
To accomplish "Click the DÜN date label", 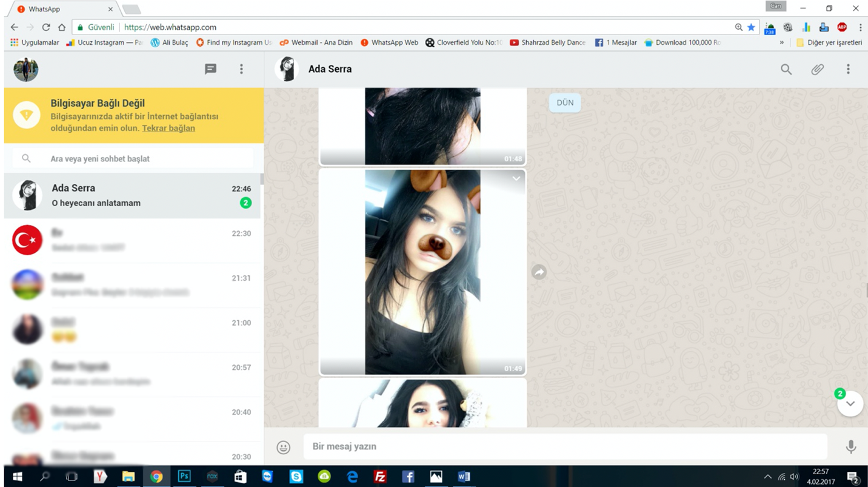I will (x=565, y=102).
